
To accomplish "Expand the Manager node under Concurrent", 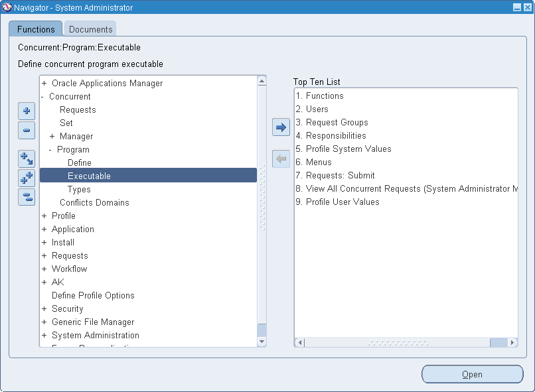I will pos(52,137).
